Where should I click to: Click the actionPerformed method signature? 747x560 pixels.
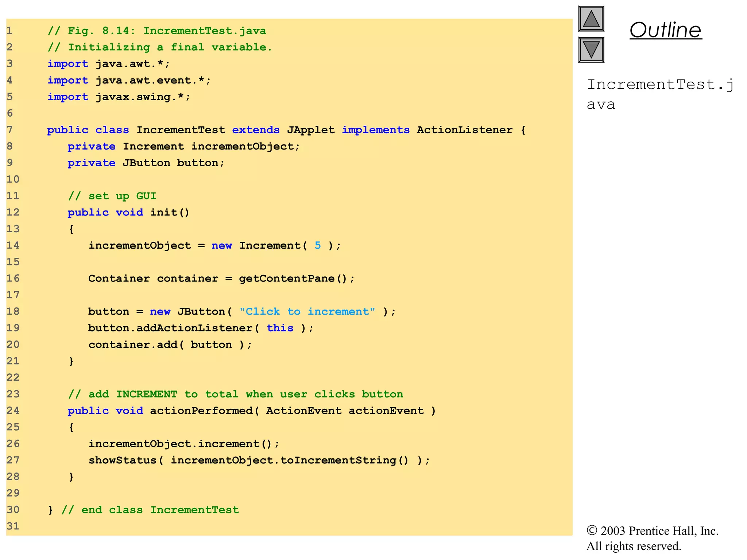(x=252, y=411)
